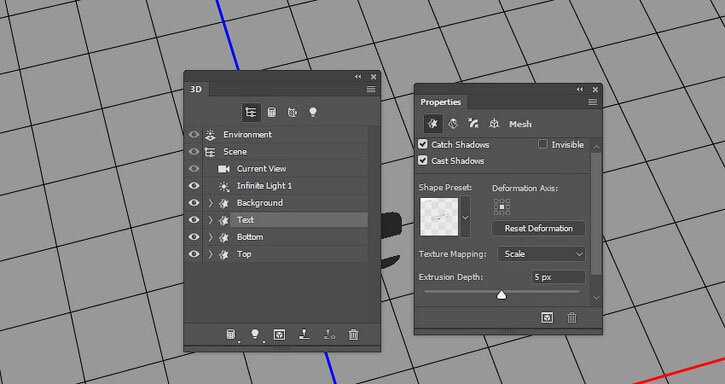
Task: Open the Shape Preset dropdown
Action: [x=465, y=217]
